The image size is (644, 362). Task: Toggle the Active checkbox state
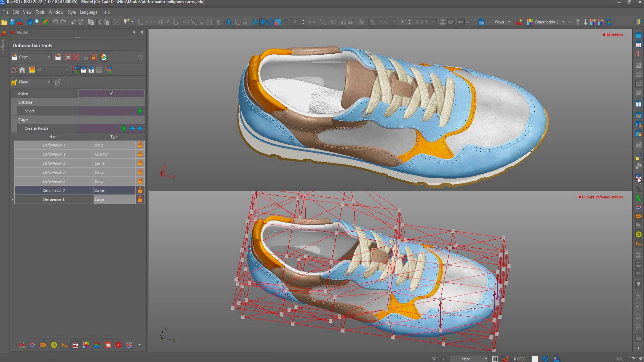coord(111,93)
